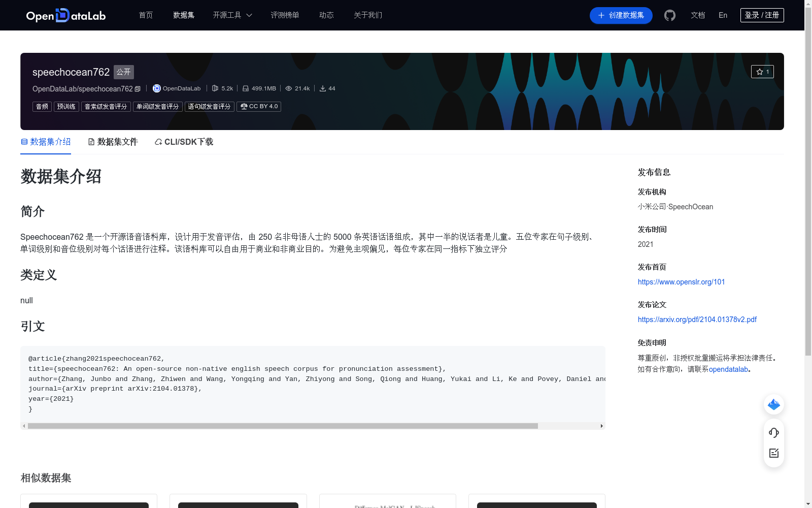812x508 pixels.
Task: Click the opendatalab contact link
Action: pos(728,369)
